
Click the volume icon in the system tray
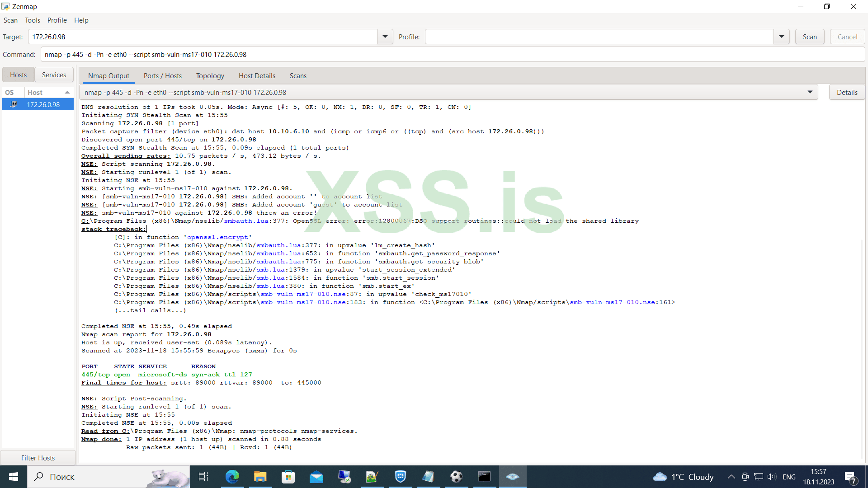click(x=771, y=477)
